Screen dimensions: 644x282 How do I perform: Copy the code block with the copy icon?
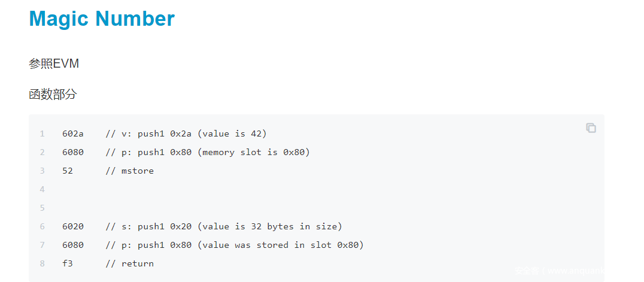pyautogui.click(x=591, y=128)
